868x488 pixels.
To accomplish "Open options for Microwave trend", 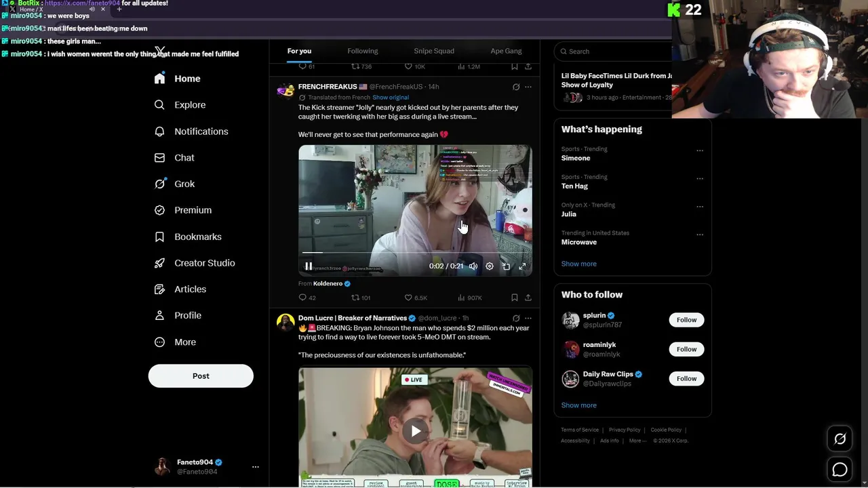I will (700, 235).
